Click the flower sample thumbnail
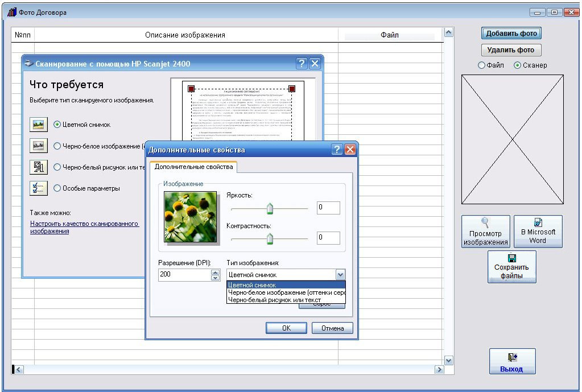The width and height of the screenshot is (582, 392). 191,217
